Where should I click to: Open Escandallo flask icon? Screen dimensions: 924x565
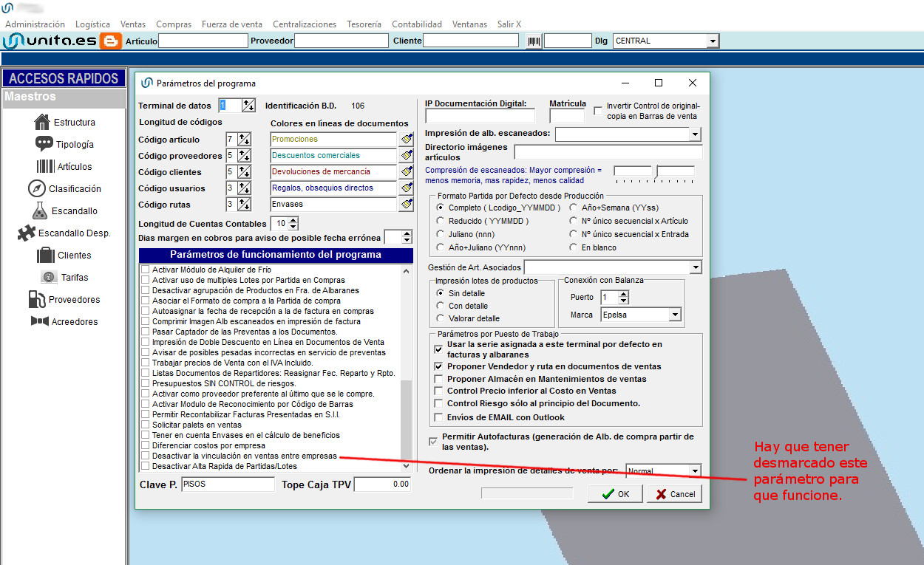(x=40, y=210)
